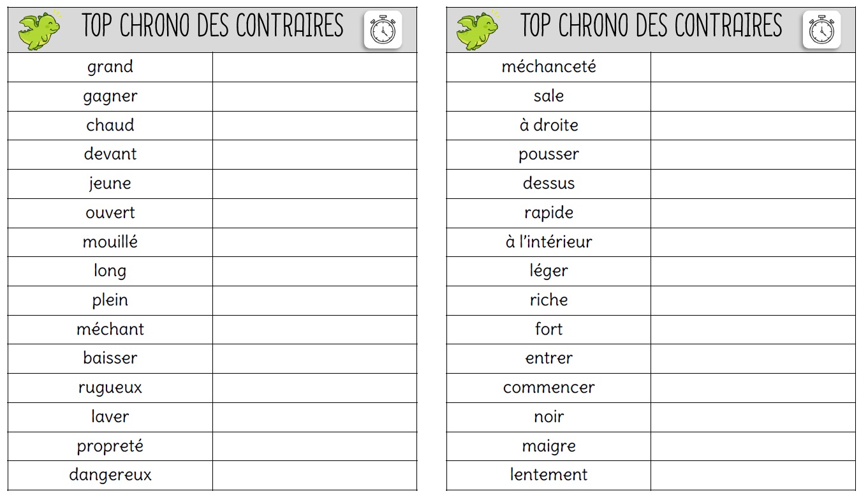Click the left 'TOP CHRONO DES CONTRAIRES' title
Image resolution: width=868 pixels, height=498 pixels.
[213, 26]
